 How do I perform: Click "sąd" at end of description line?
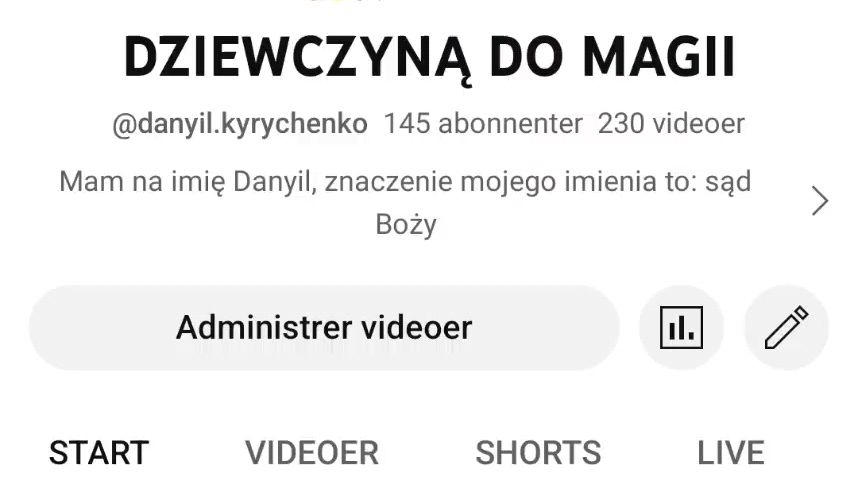click(x=728, y=182)
